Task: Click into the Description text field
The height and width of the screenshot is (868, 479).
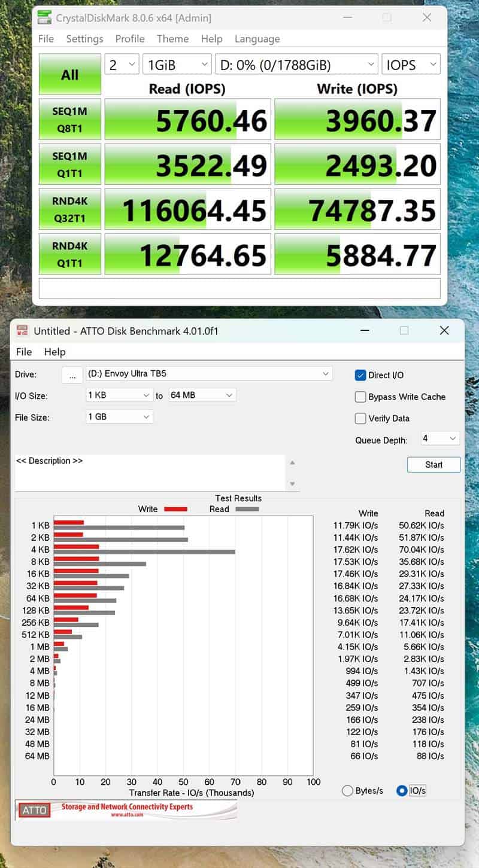Action: (x=150, y=472)
